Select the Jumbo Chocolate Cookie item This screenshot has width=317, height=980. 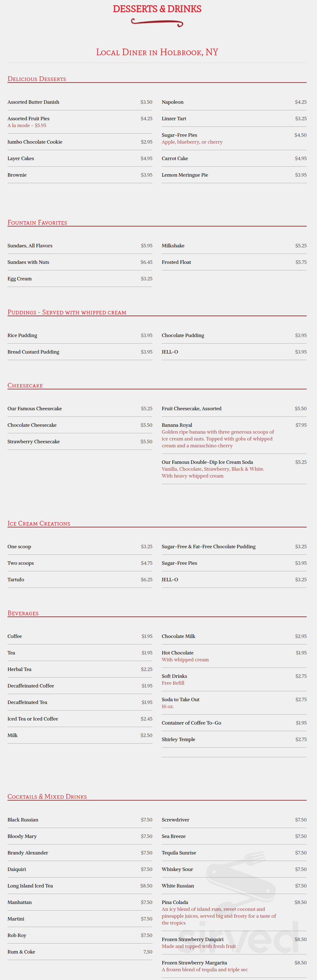pos(35,142)
